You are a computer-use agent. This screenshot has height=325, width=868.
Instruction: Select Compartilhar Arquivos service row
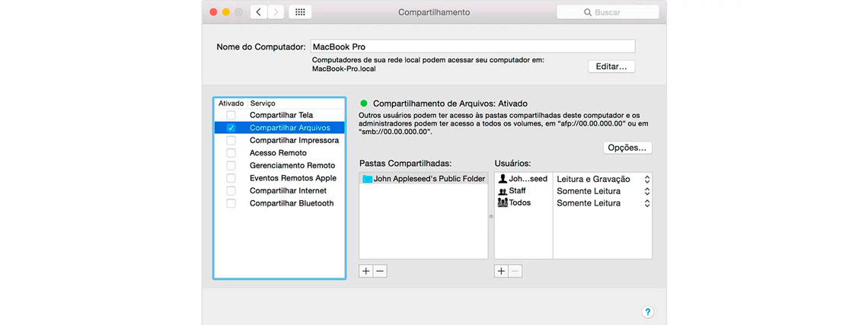click(x=279, y=128)
